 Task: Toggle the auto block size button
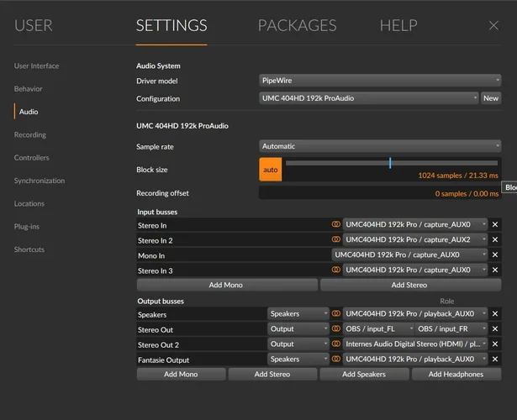270,169
